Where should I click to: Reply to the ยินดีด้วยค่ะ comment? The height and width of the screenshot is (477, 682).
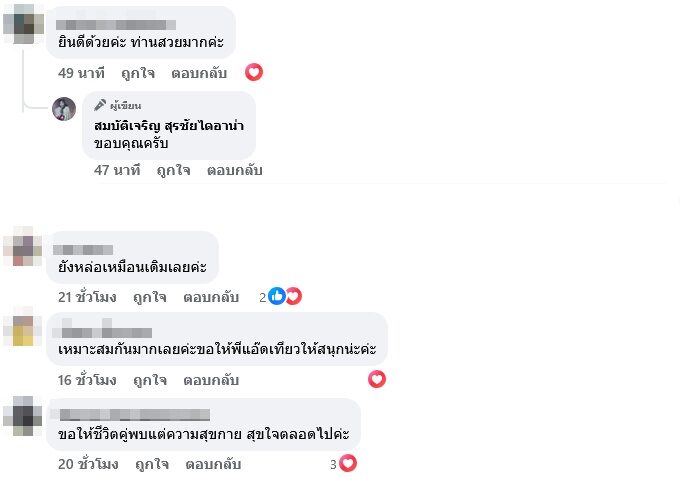199,73
